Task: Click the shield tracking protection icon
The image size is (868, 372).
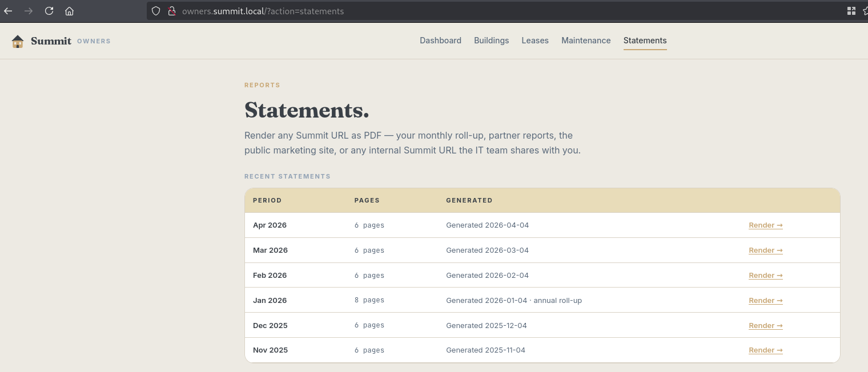Action: (156, 11)
